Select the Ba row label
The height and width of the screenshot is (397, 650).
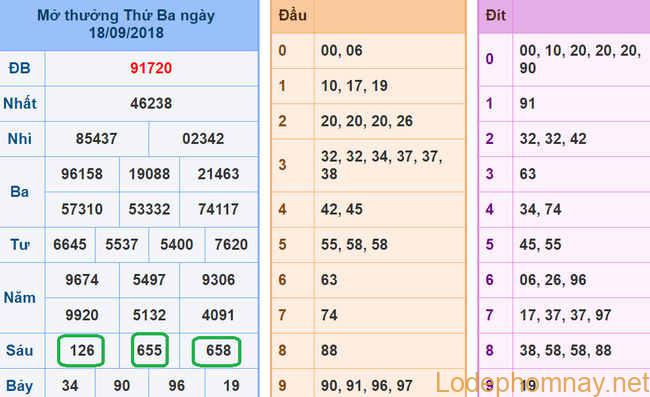pyautogui.click(x=19, y=191)
